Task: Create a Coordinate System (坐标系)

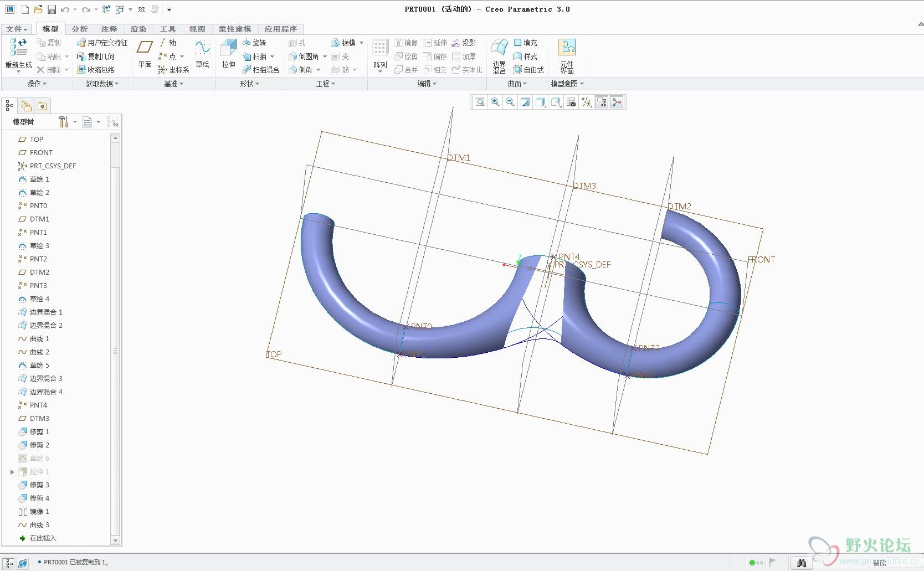Action: tap(173, 70)
